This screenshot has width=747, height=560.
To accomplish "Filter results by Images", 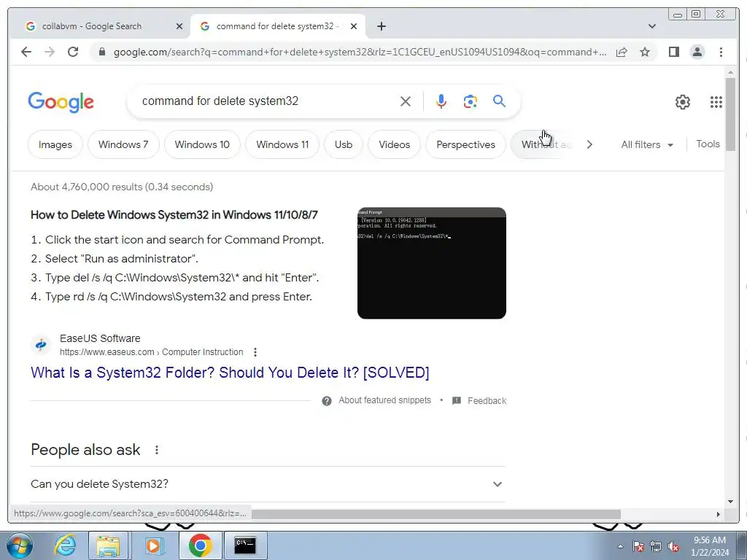I will [55, 144].
